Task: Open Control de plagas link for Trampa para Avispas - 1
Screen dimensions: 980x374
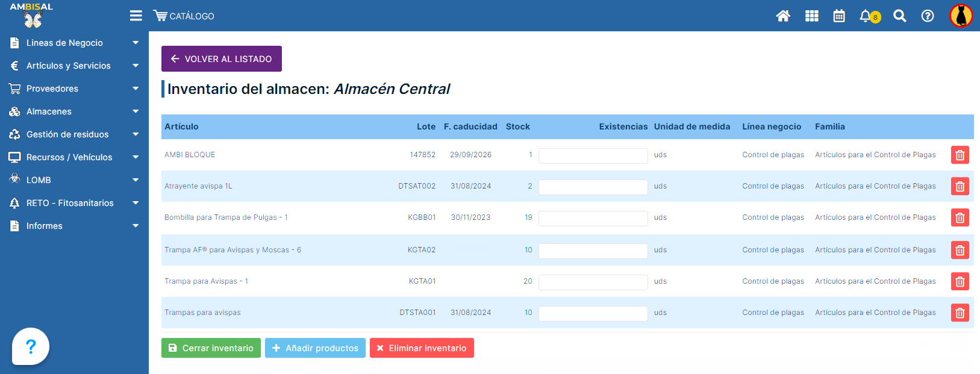Action: click(773, 281)
